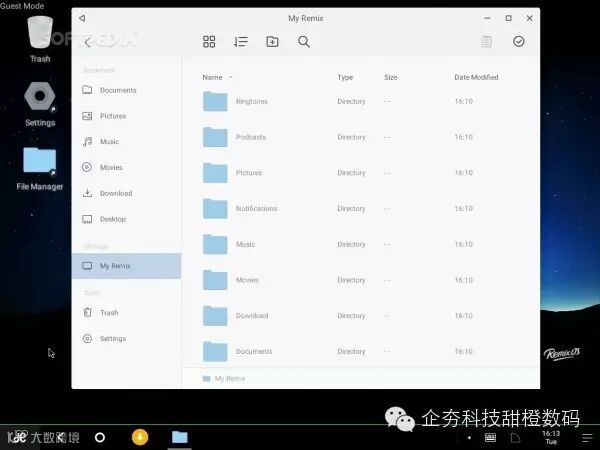Open the search magnifier icon
This screenshot has width=600, height=450.
[x=304, y=41]
